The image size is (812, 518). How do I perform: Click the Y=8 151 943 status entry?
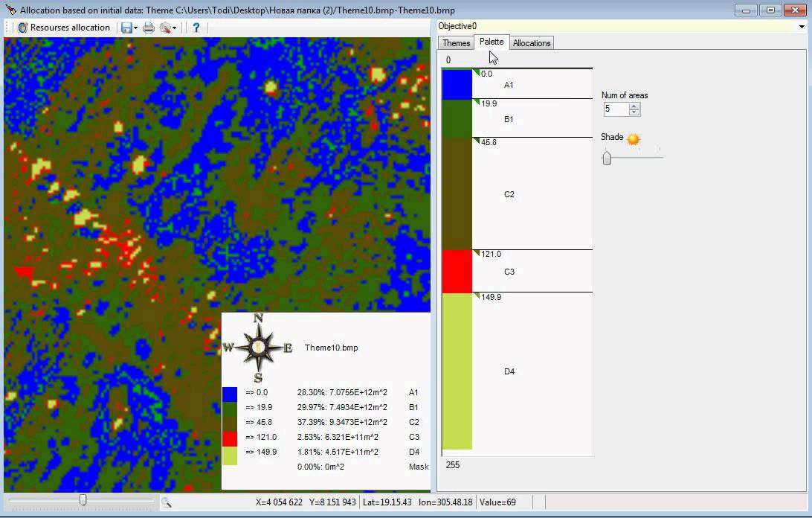332,502
